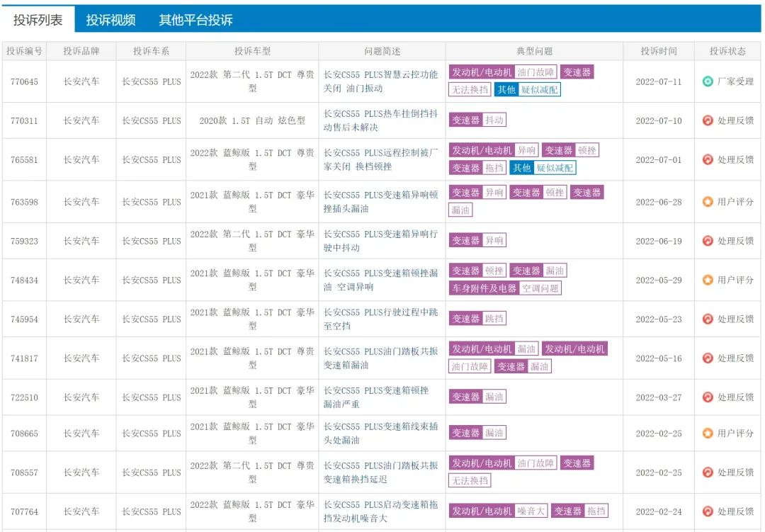The image size is (765, 532).
Task: Click complaint number 722510
Action: 24,397
